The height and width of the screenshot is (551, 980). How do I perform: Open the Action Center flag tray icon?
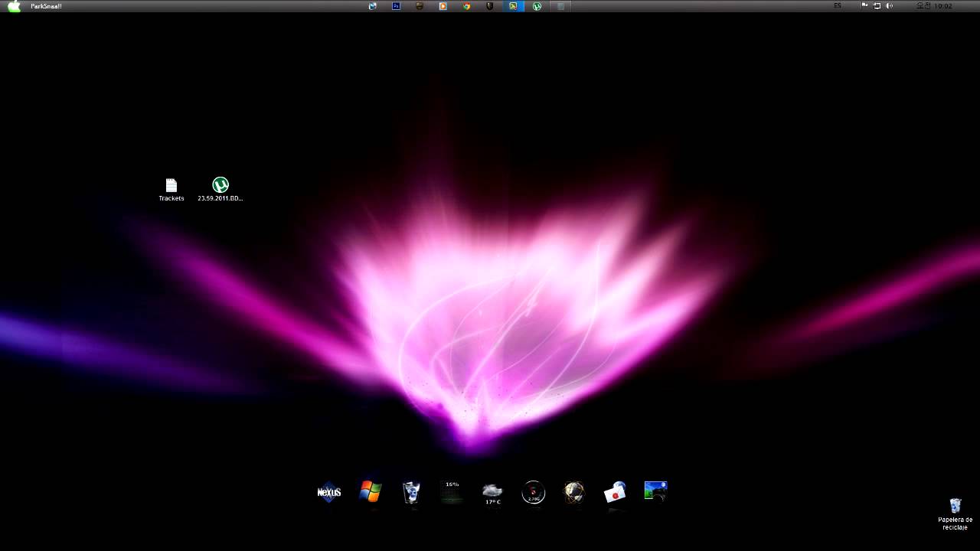click(x=865, y=5)
